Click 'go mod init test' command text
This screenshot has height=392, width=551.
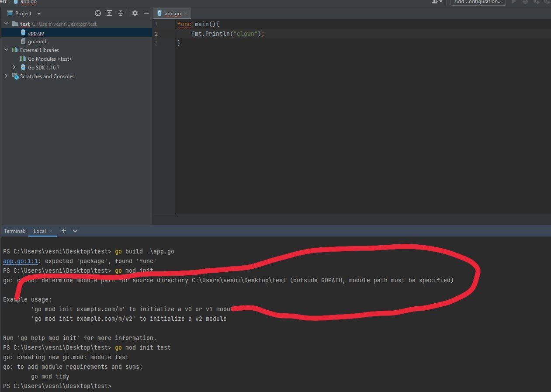tap(143, 347)
